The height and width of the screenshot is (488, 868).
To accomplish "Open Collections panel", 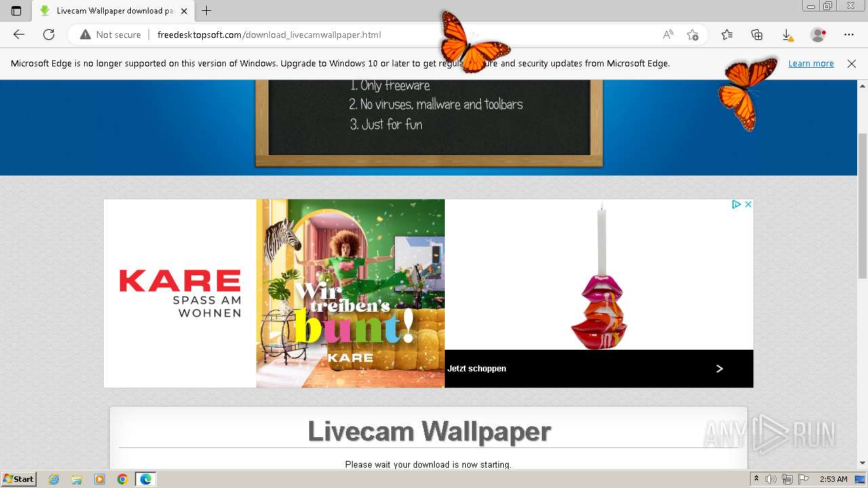I will coord(757,35).
